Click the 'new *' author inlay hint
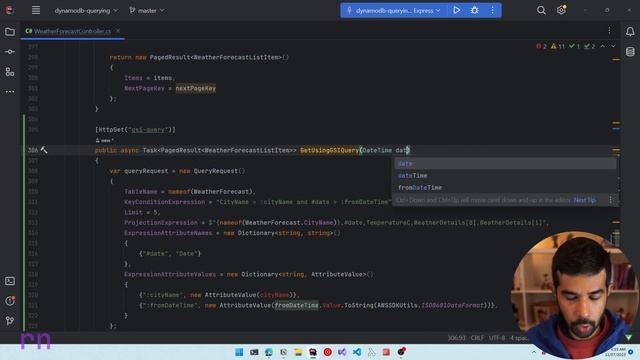640x360 pixels. pos(104,140)
